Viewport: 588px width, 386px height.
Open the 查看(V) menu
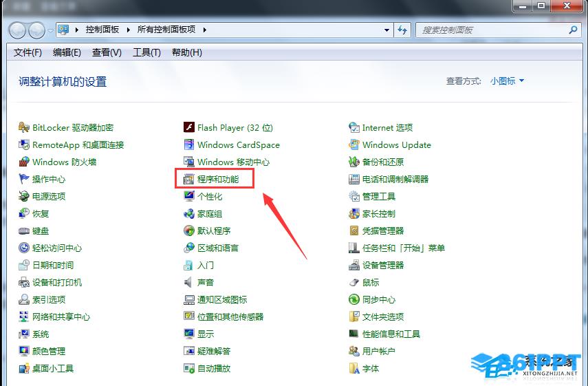click(107, 52)
